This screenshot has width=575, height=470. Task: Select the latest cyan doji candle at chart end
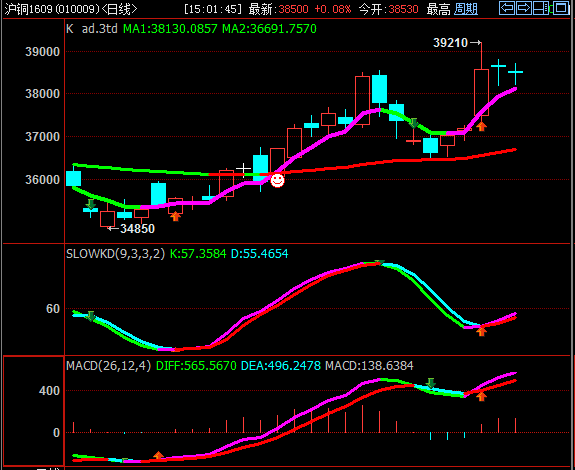[516, 73]
